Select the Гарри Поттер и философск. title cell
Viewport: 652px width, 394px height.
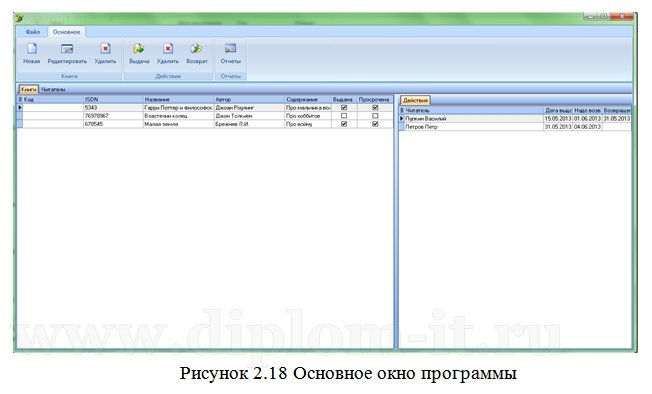[x=178, y=108]
